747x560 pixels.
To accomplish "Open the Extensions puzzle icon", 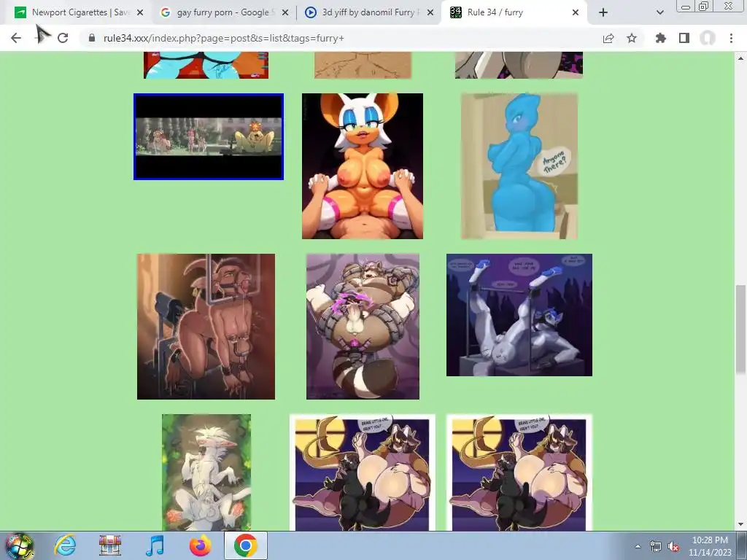I will pyautogui.click(x=661, y=38).
